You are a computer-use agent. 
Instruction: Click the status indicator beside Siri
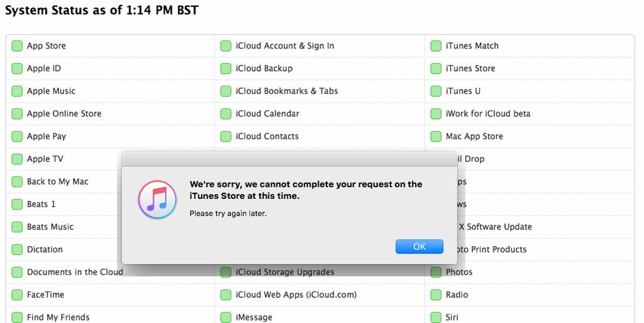[x=435, y=317]
